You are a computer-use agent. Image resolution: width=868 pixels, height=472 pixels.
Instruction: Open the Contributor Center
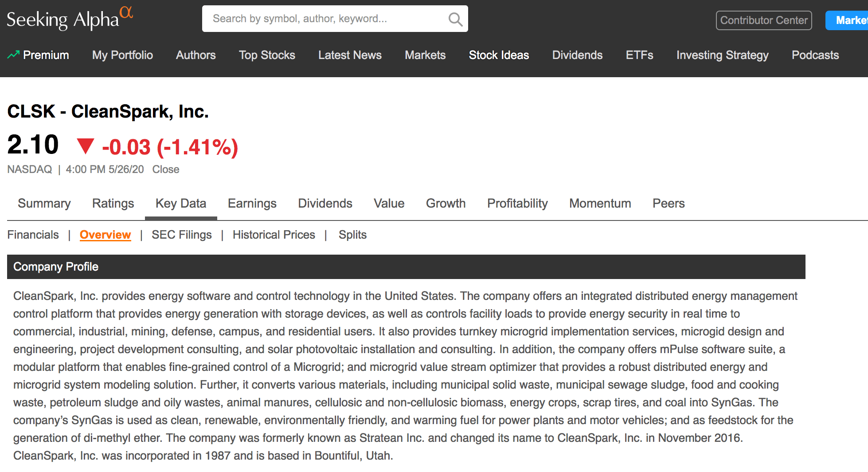(x=764, y=20)
